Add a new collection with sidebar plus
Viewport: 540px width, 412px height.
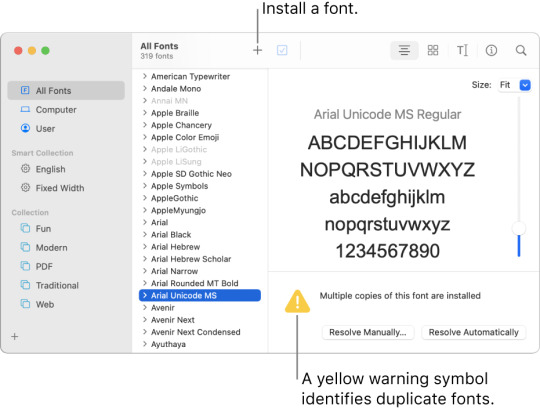coord(14,336)
